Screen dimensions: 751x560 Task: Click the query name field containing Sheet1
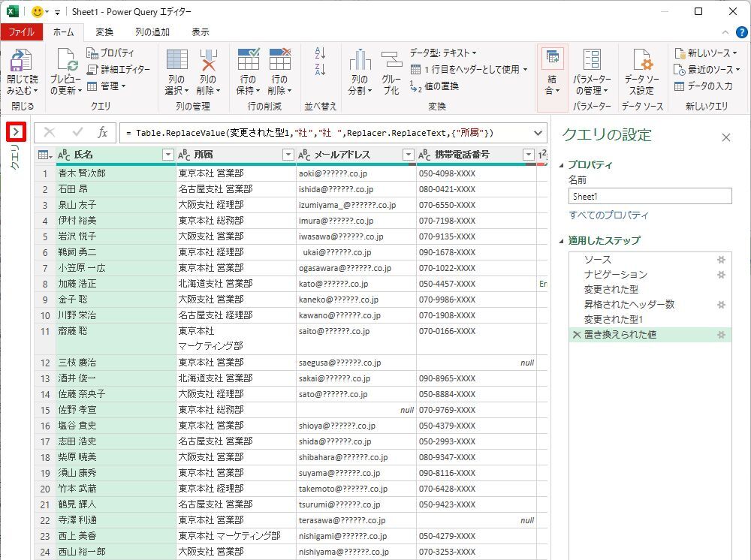pyautogui.click(x=650, y=196)
